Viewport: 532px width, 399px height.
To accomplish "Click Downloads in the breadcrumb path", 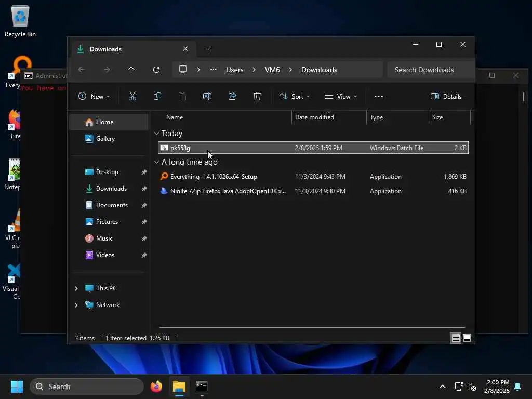I will point(320,70).
